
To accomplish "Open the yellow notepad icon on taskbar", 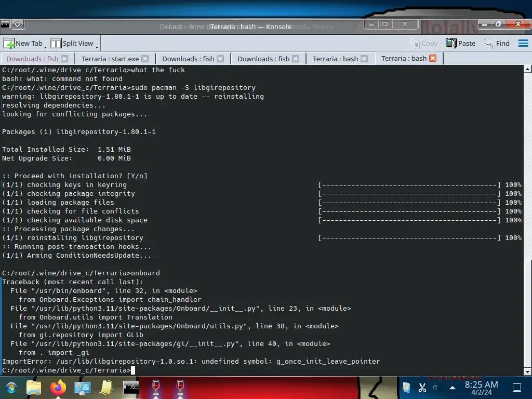I will coord(107,387).
